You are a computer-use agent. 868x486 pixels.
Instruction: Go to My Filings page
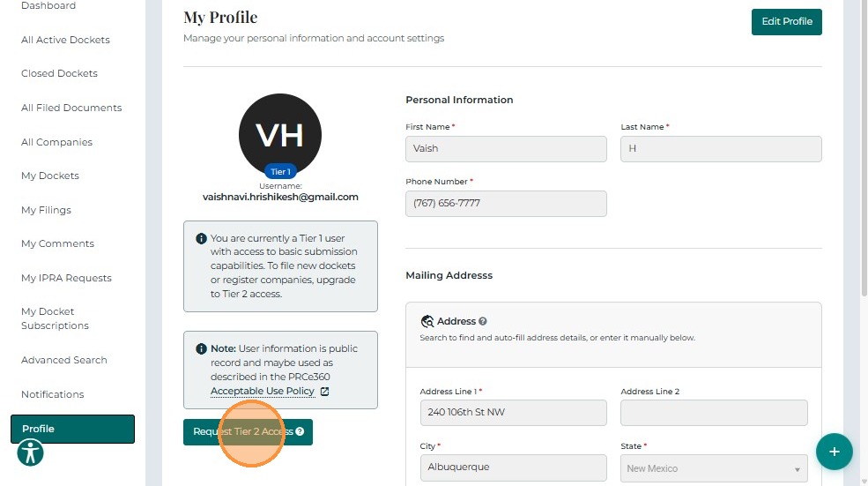pyautogui.click(x=46, y=210)
